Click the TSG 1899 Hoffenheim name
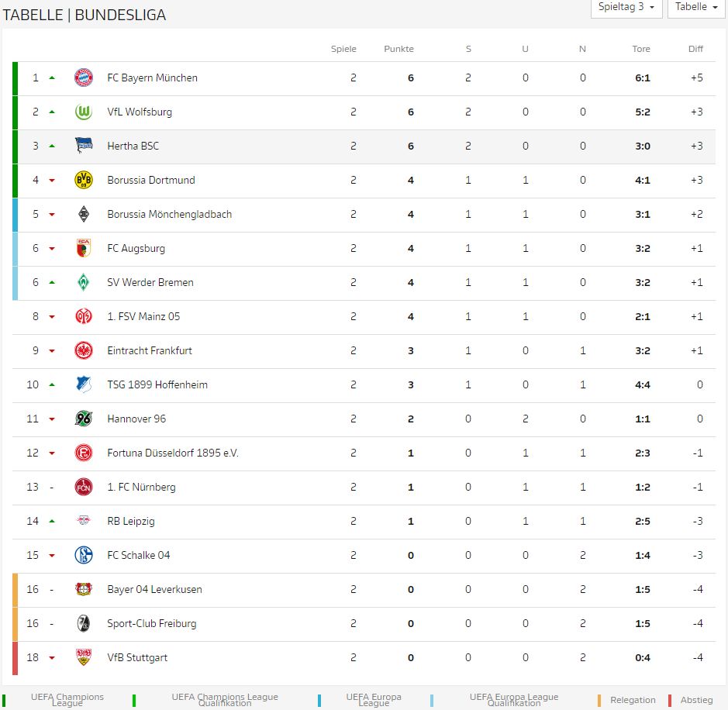728x710 pixels. pos(157,384)
